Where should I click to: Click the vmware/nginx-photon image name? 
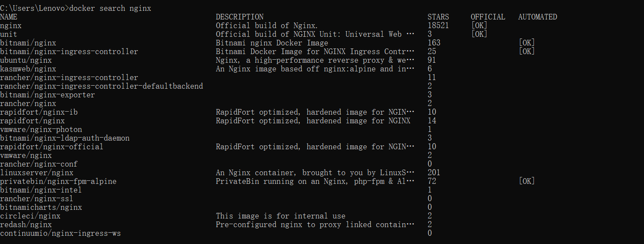(x=41, y=129)
